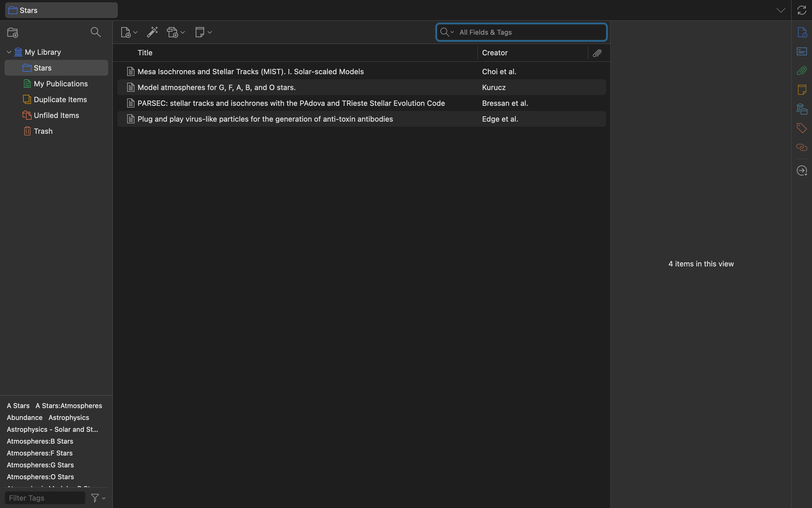Sort by Title column header
The width and height of the screenshot is (812, 508).
[x=295, y=53]
